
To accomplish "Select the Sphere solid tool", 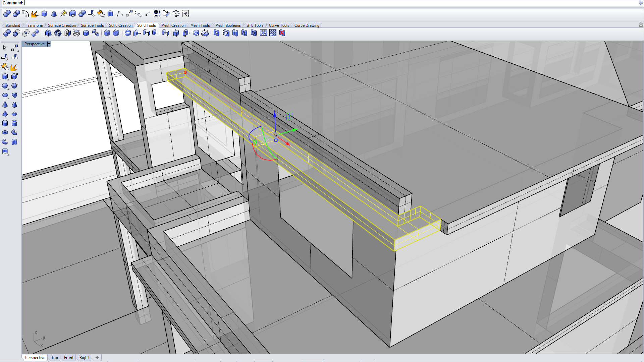I will pos(5,86).
